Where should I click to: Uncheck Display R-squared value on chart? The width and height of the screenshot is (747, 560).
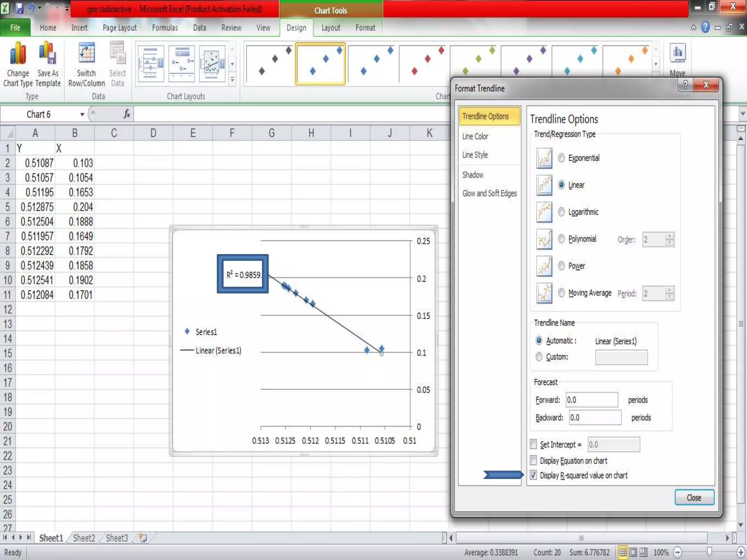click(533, 475)
